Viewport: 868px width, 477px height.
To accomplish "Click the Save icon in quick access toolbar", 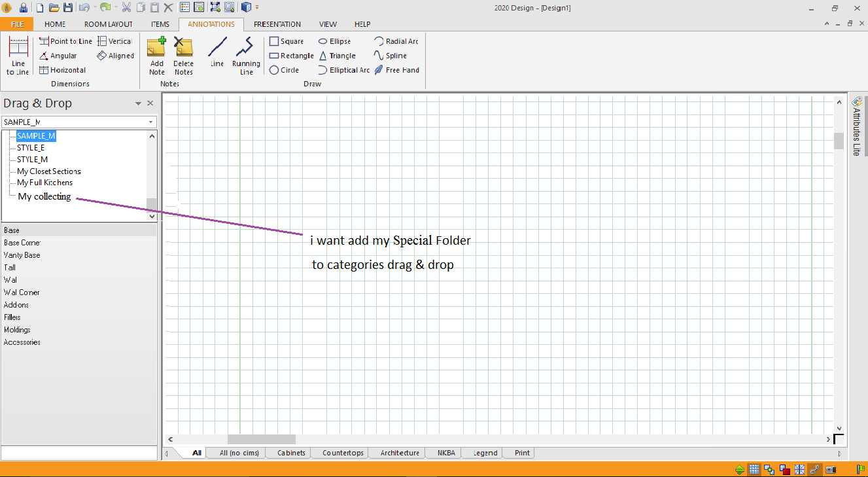I will click(68, 8).
